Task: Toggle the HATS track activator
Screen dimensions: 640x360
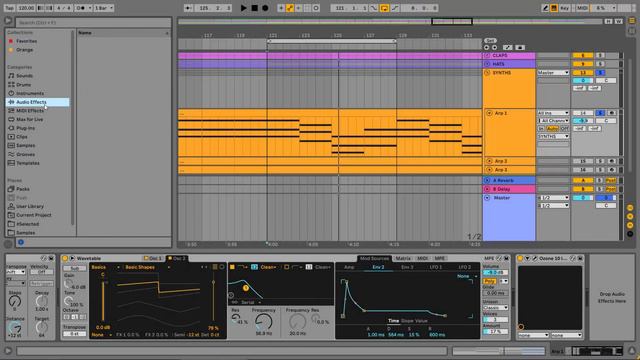Action: tap(582, 64)
